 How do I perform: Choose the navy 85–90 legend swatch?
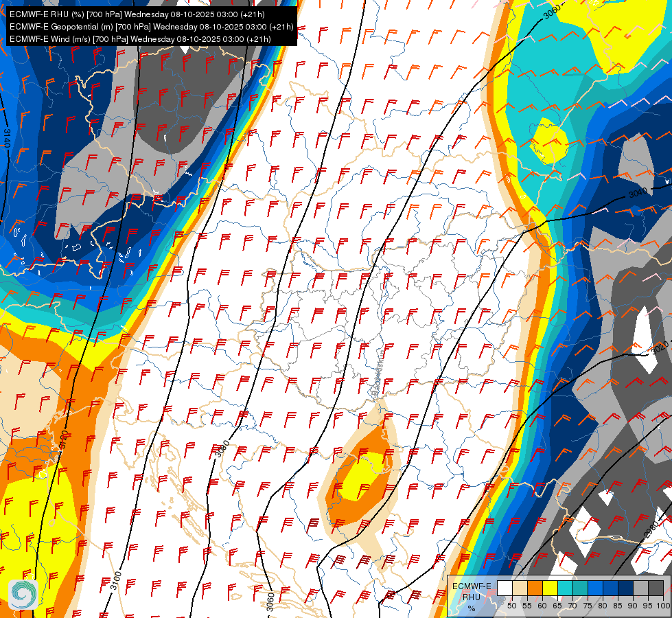625,588
